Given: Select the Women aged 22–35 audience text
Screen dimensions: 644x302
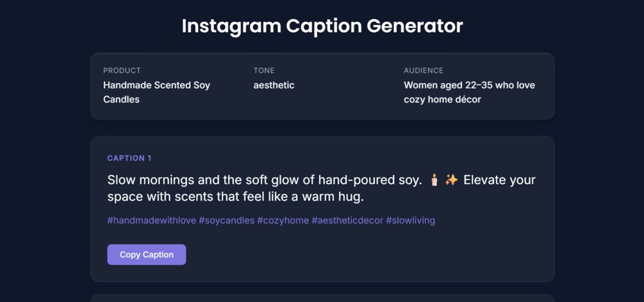Looking at the screenshot, I should click(x=469, y=92).
